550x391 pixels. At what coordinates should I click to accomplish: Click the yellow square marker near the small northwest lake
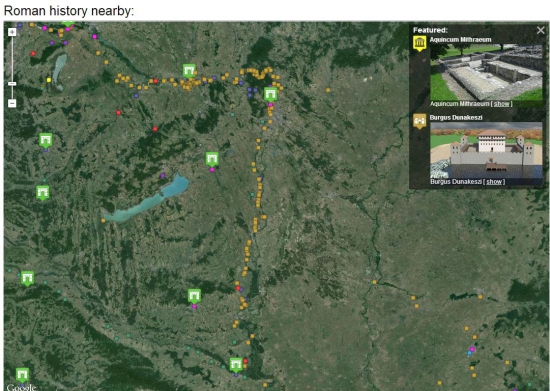49,80
